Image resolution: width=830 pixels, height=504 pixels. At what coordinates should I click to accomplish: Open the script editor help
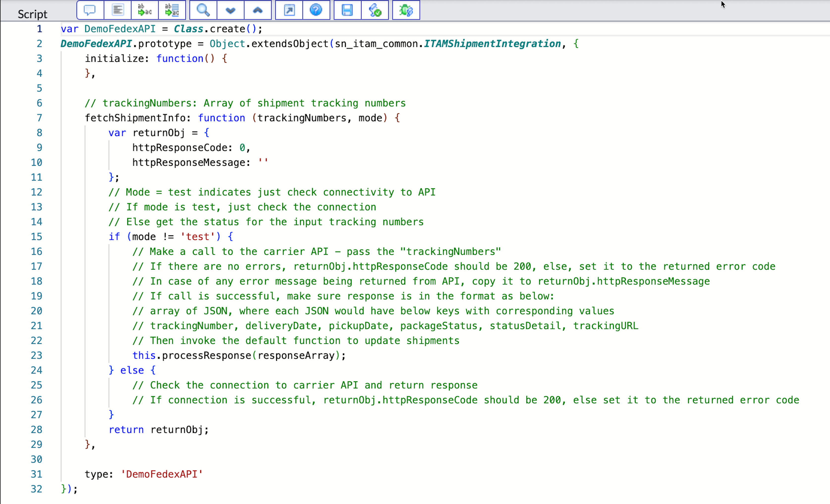click(316, 10)
